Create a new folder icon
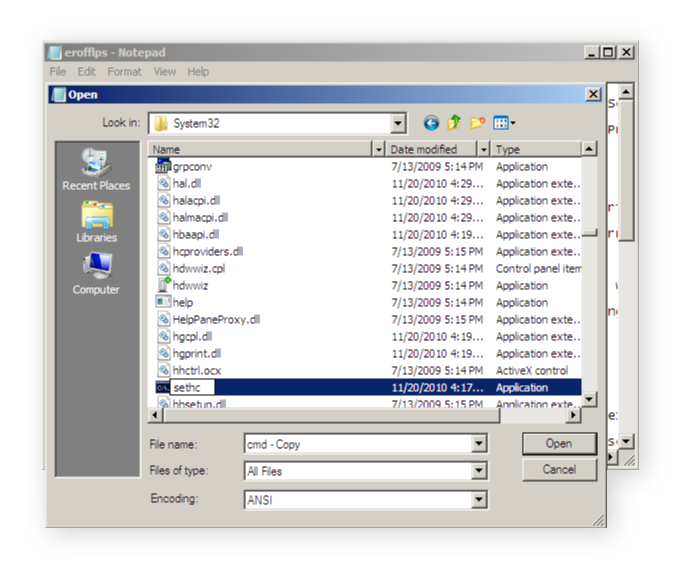 pyautogui.click(x=477, y=123)
